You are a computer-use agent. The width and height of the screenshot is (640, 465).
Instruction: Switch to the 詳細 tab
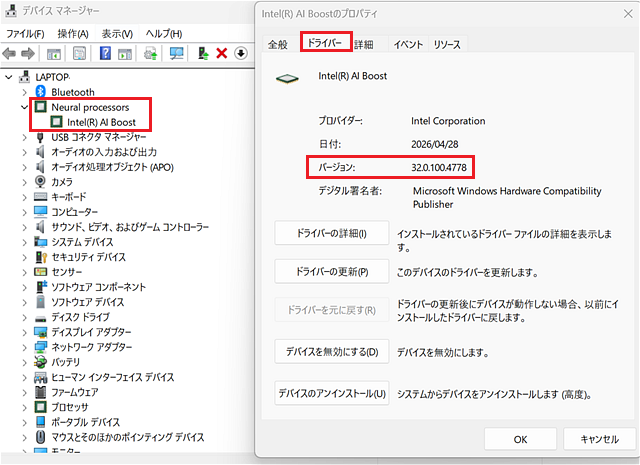364,44
